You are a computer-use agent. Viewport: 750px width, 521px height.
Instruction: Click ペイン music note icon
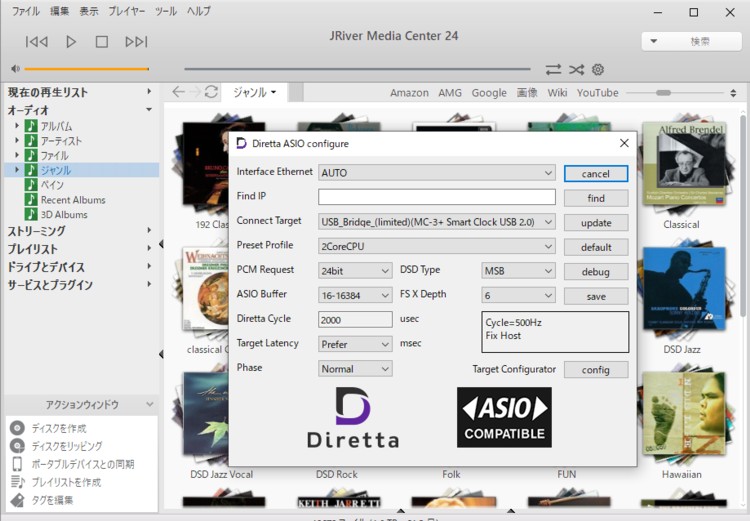[x=31, y=184]
